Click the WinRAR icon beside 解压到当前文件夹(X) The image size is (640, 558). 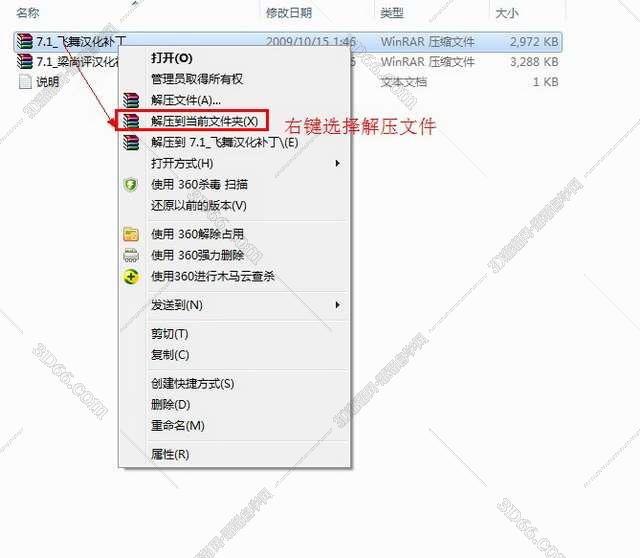pos(131,121)
